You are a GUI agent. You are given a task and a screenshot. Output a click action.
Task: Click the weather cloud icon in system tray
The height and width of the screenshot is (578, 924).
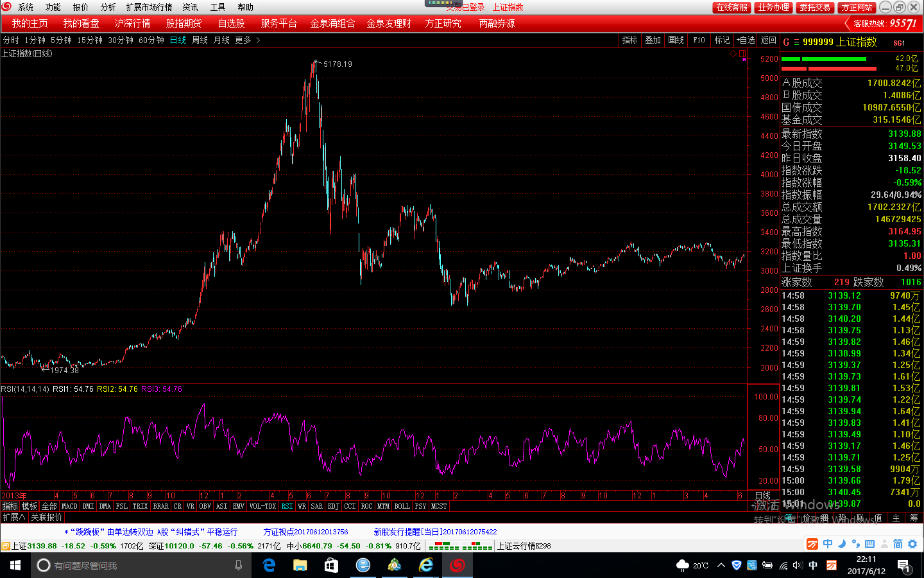pyautogui.click(x=683, y=565)
